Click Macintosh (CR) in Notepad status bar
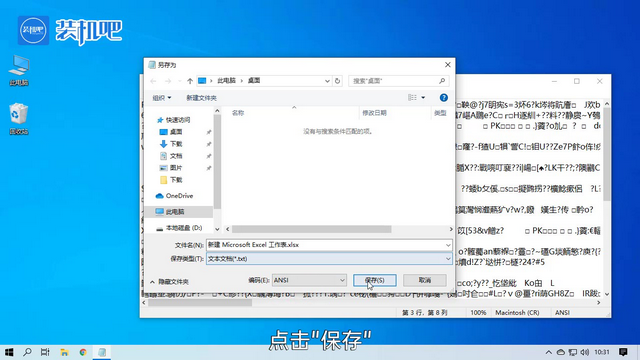The height and width of the screenshot is (360, 640). [517, 313]
